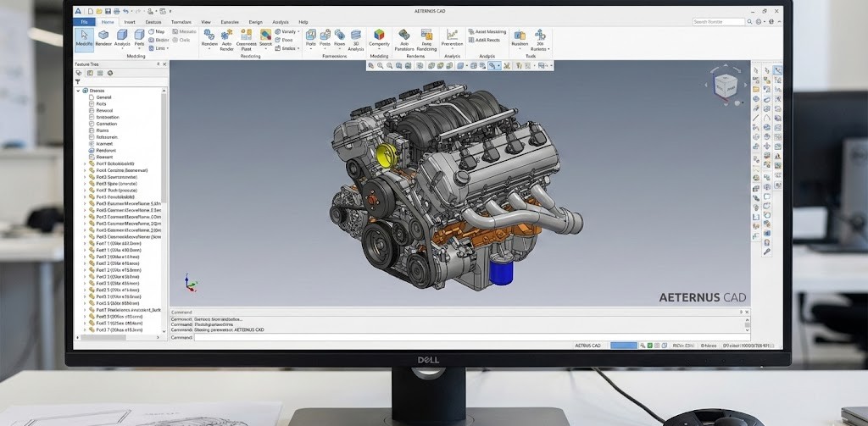Select the Auto Render ribbon icon
Image resolution: width=868 pixels, height=426 pixels.
click(226, 36)
